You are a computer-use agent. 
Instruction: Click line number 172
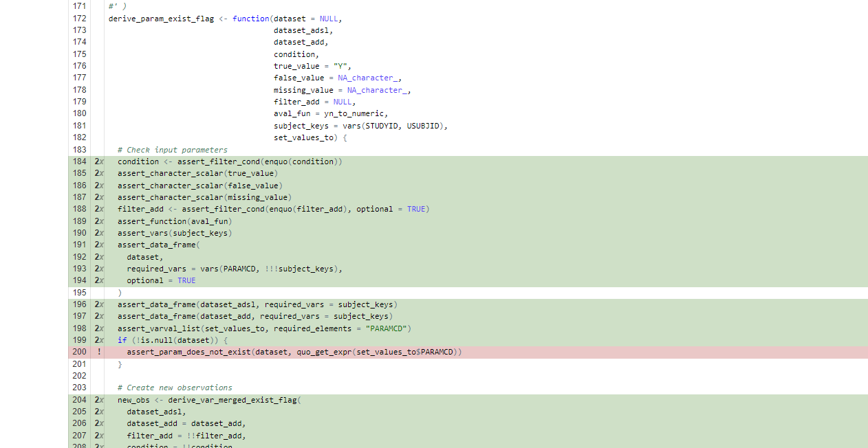79,19
